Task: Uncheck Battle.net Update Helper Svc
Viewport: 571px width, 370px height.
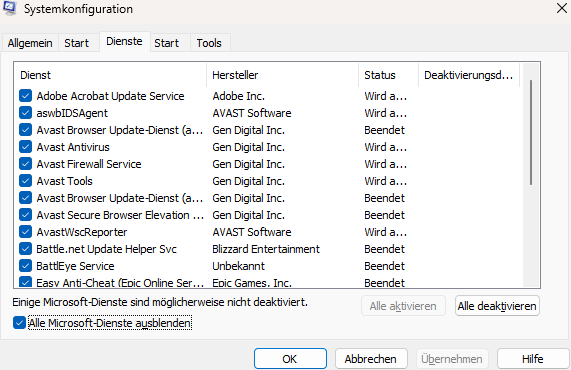Action: click(x=25, y=249)
